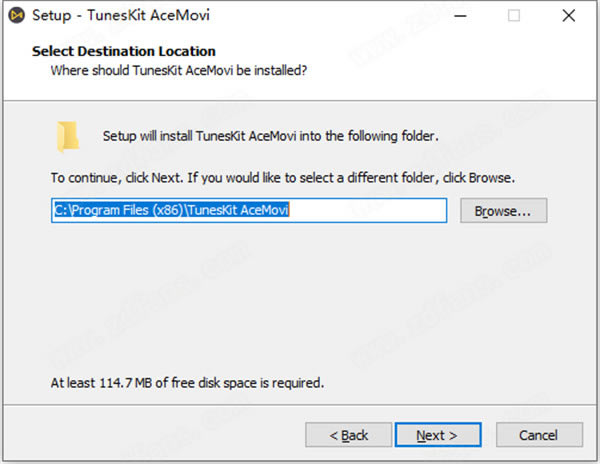Viewport: 600px width, 464px height.
Task: Click the 114.7 MB free disk space notice
Action: pos(188,382)
